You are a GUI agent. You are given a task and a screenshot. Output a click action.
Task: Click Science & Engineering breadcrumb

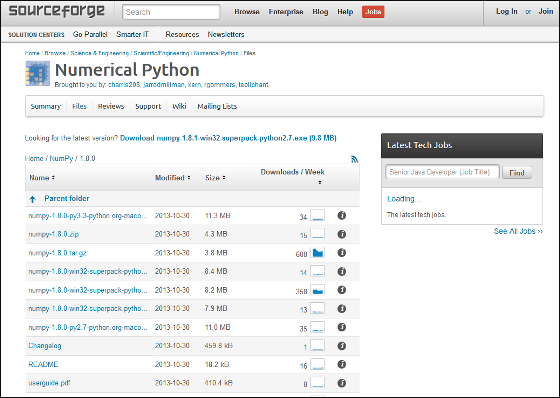[x=100, y=53]
